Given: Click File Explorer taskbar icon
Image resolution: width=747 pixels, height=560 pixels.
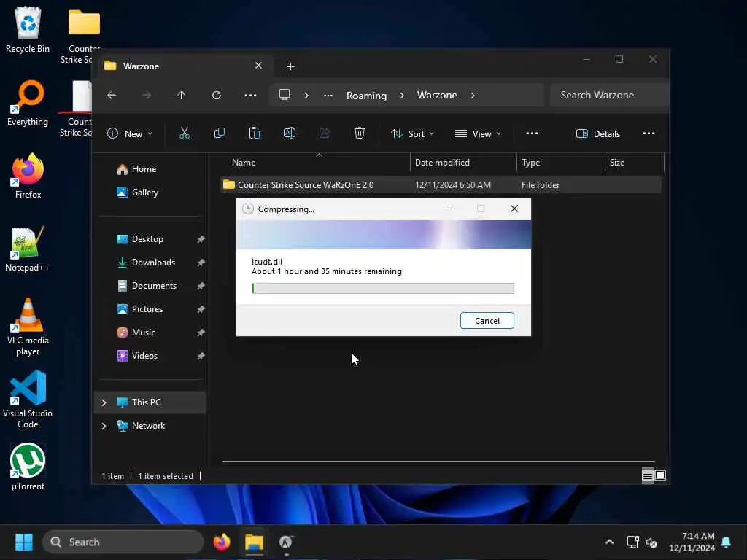Looking at the screenshot, I should [x=255, y=542].
